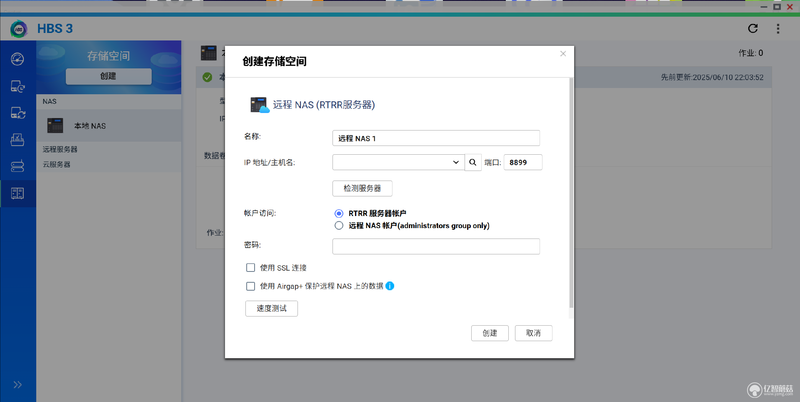
Task: Select RTRR 服务器帐户 radio option
Action: (x=339, y=214)
